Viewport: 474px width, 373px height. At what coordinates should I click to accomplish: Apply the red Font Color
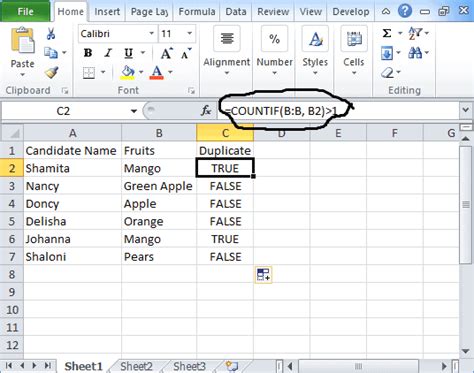coord(157,72)
